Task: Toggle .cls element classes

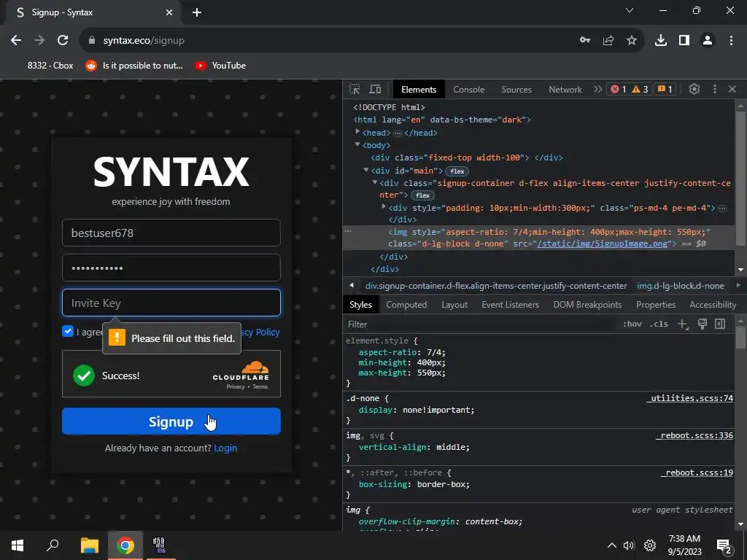Action: click(x=659, y=324)
